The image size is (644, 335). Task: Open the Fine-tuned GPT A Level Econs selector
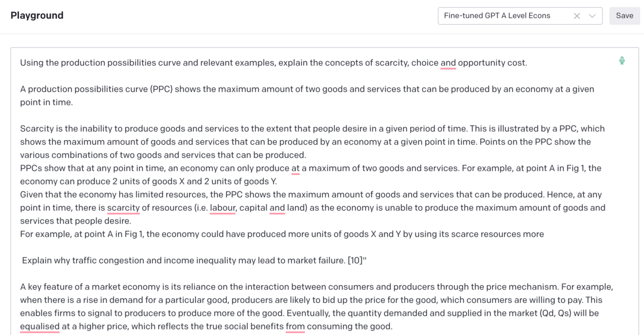tap(520, 16)
